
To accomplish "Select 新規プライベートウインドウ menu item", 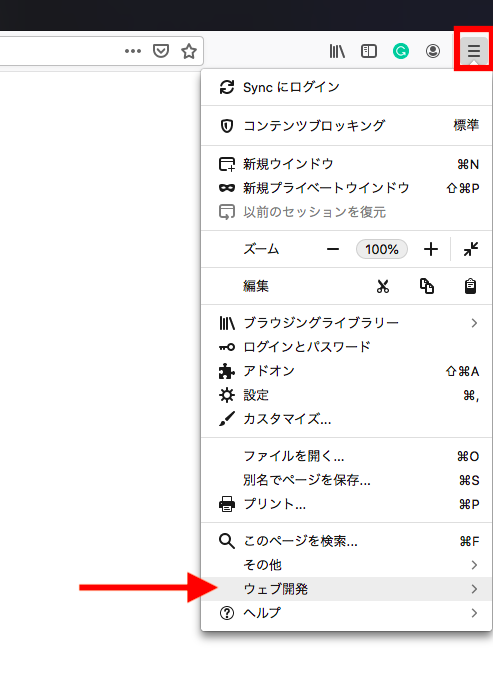I will click(346, 188).
